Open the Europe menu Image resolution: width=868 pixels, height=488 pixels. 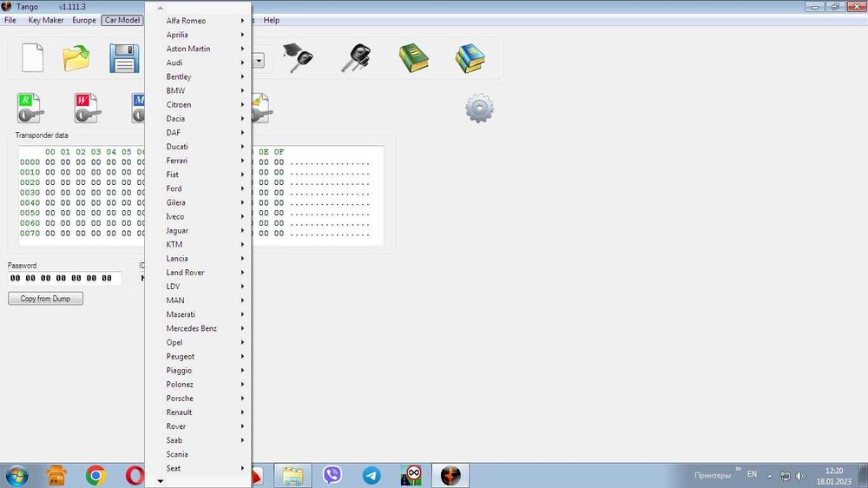84,20
